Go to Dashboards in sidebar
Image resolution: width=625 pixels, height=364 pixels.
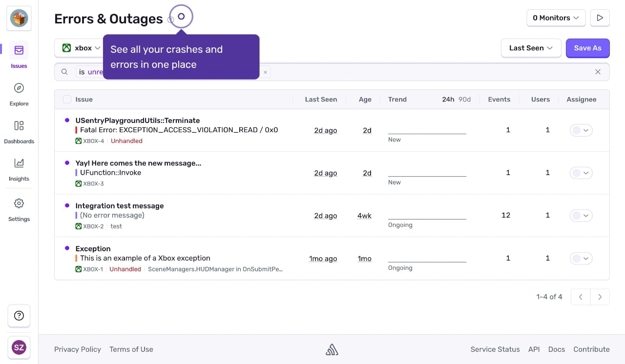(x=19, y=131)
